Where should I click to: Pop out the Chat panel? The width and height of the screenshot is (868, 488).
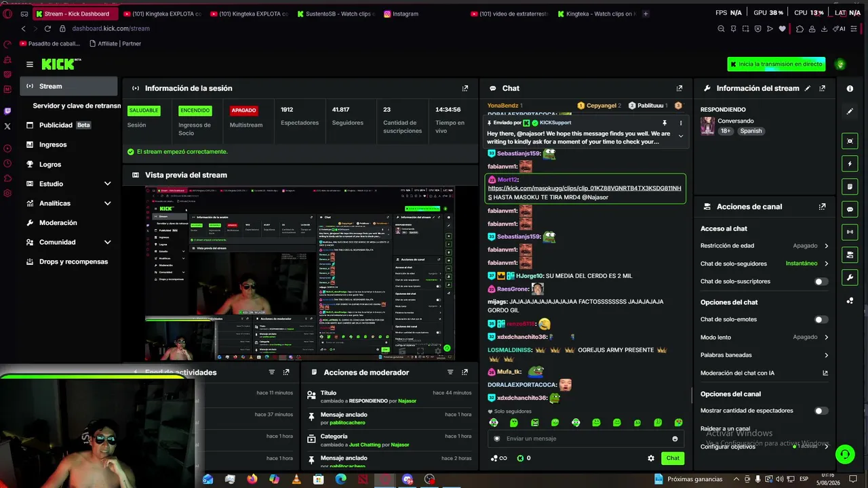point(679,88)
